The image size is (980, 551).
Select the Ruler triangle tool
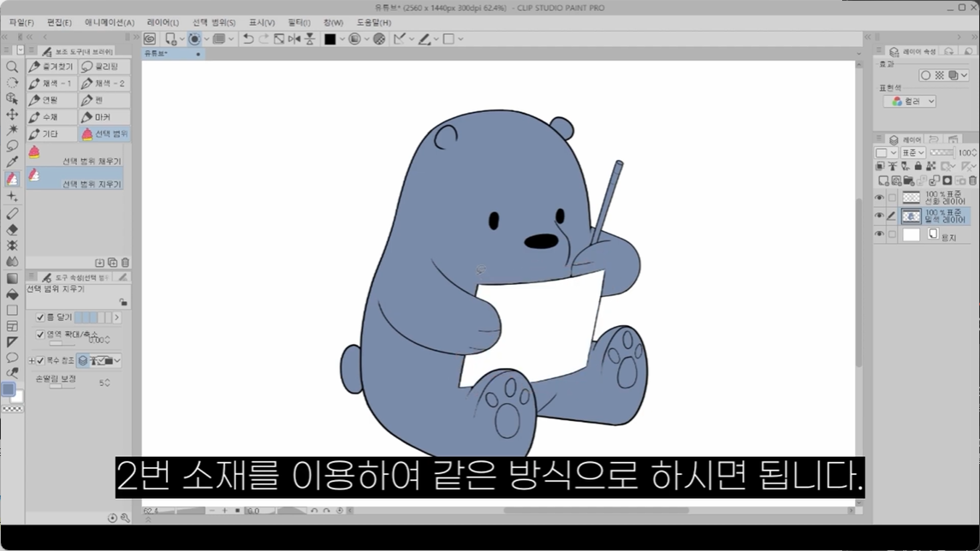pyautogui.click(x=12, y=341)
